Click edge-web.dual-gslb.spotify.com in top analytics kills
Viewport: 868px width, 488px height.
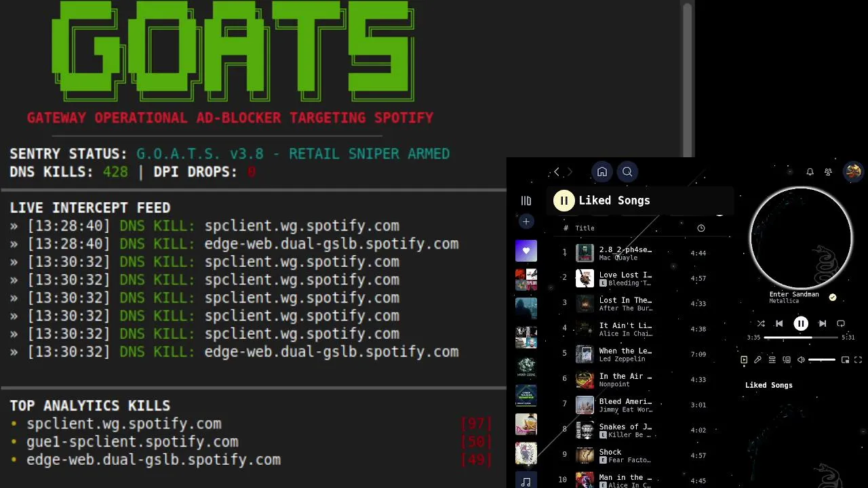coord(153,460)
